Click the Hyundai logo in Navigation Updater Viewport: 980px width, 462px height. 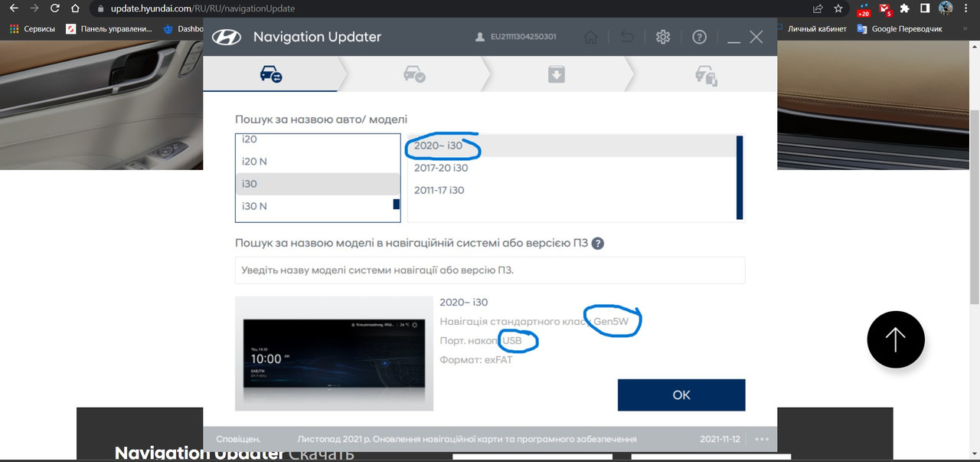point(227,37)
